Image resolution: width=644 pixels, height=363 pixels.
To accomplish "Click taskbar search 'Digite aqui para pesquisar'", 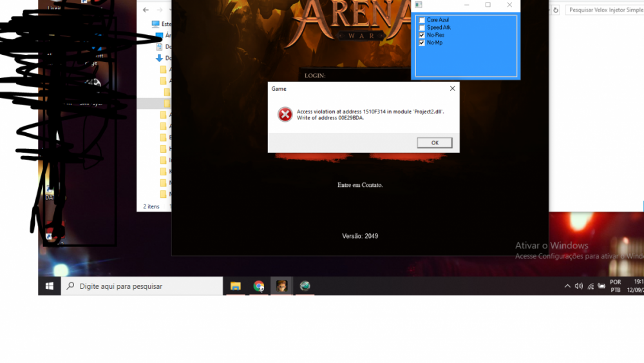I will point(142,286).
